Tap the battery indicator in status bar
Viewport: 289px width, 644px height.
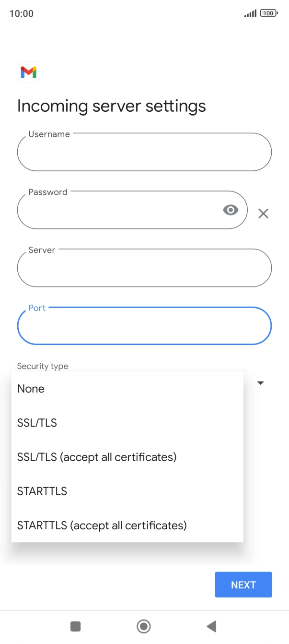[x=268, y=13]
